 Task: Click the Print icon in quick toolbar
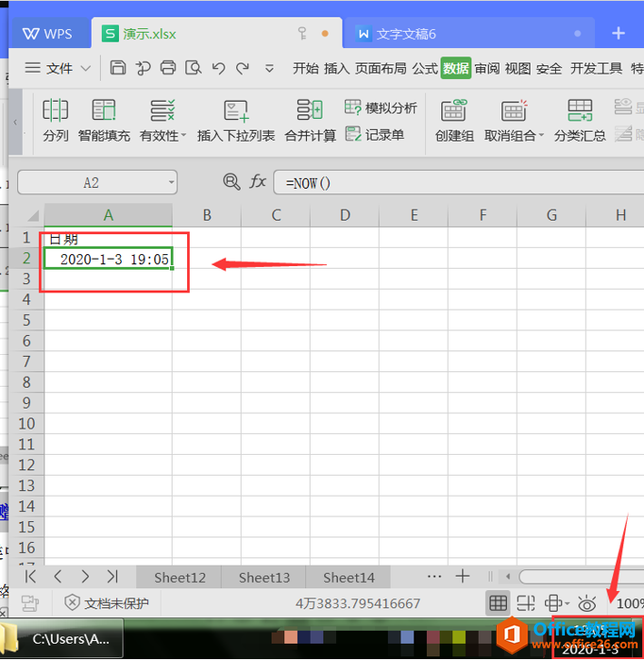pos(168,67)
